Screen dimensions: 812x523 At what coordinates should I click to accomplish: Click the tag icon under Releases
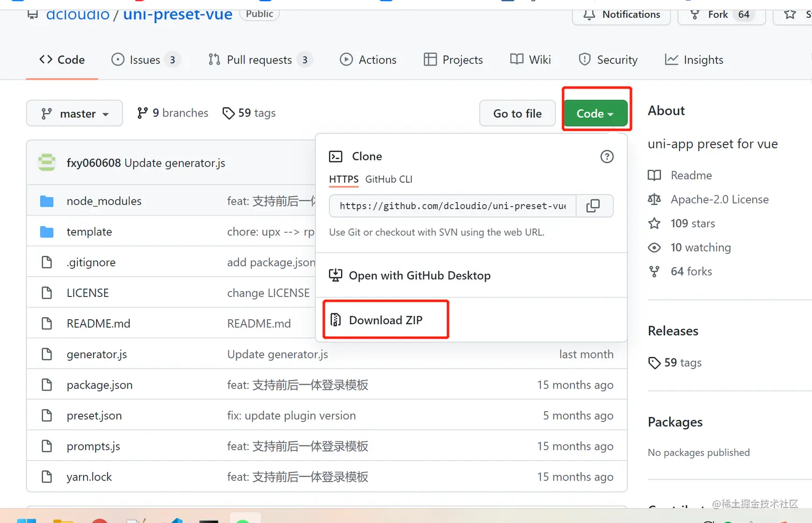point(654,363)
